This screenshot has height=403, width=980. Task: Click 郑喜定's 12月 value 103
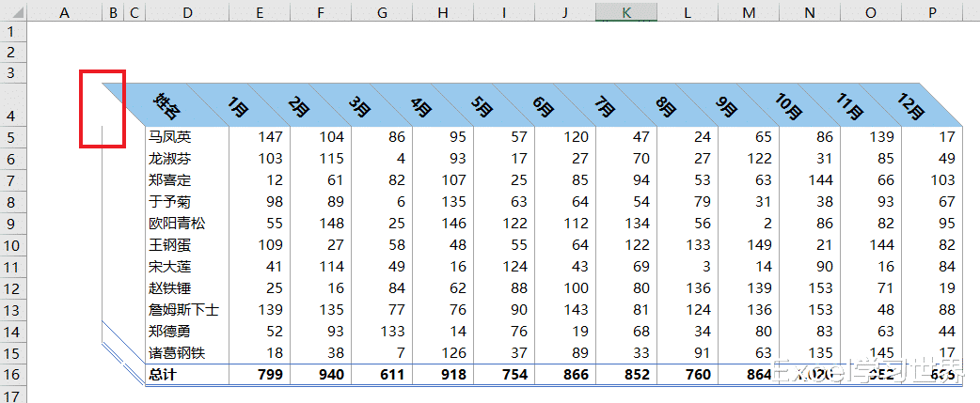(932, 180)
